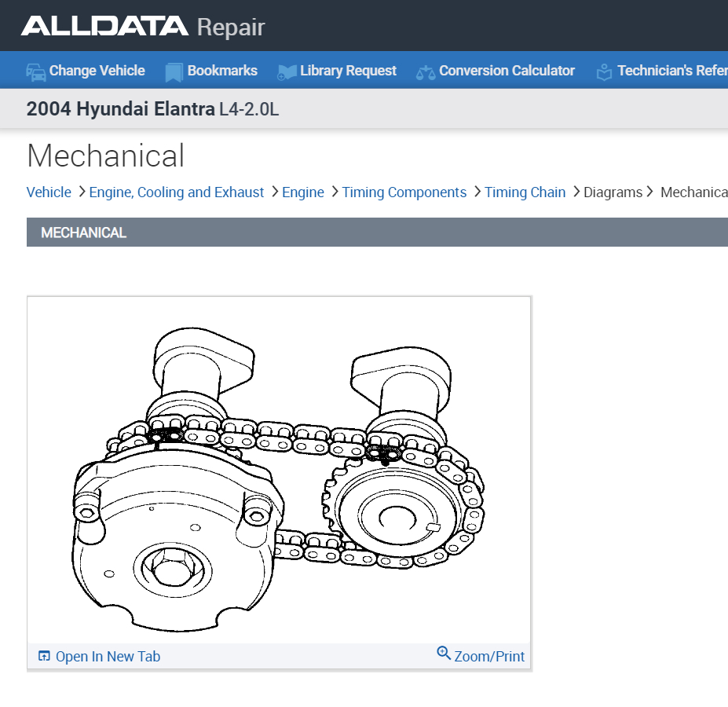Click the 2004 Hyundai Elantra vehicle title
Image resolution: width=728 pixels, height=707 pixels.
click(x=152, y=109)
